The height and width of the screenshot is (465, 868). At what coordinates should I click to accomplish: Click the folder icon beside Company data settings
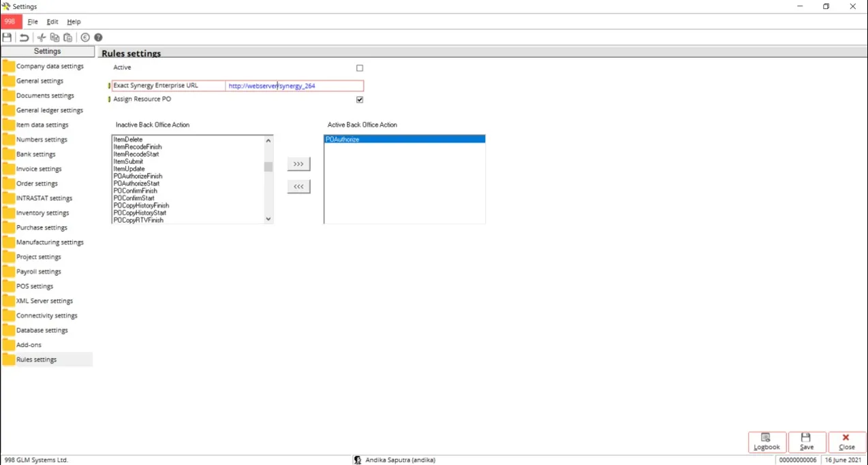pyautogui.click(x=7, y=66)
